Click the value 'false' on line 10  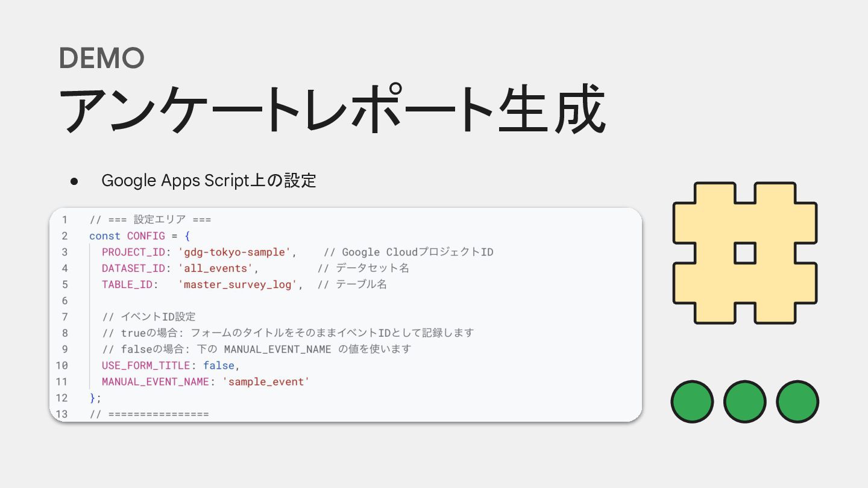point(219,366)
